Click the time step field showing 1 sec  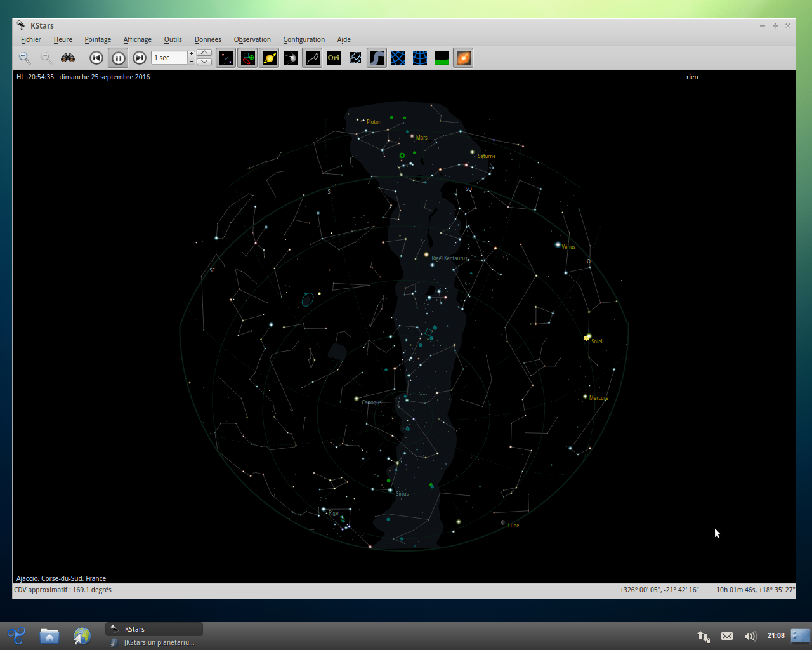(x=169, y=58)
